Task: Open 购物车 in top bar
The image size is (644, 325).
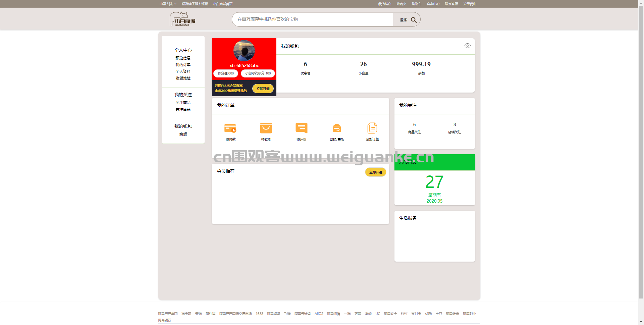Action: (417, 4)
